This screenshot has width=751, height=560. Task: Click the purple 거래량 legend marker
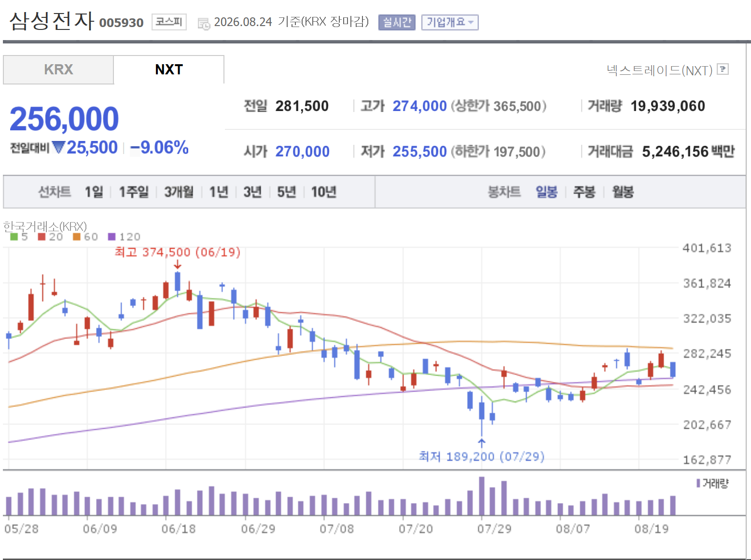click(x=698, y=483)
